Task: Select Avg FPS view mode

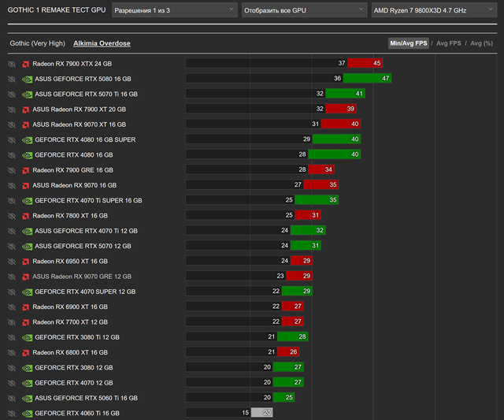Action: pyautogui.click(x=449, y=43)
